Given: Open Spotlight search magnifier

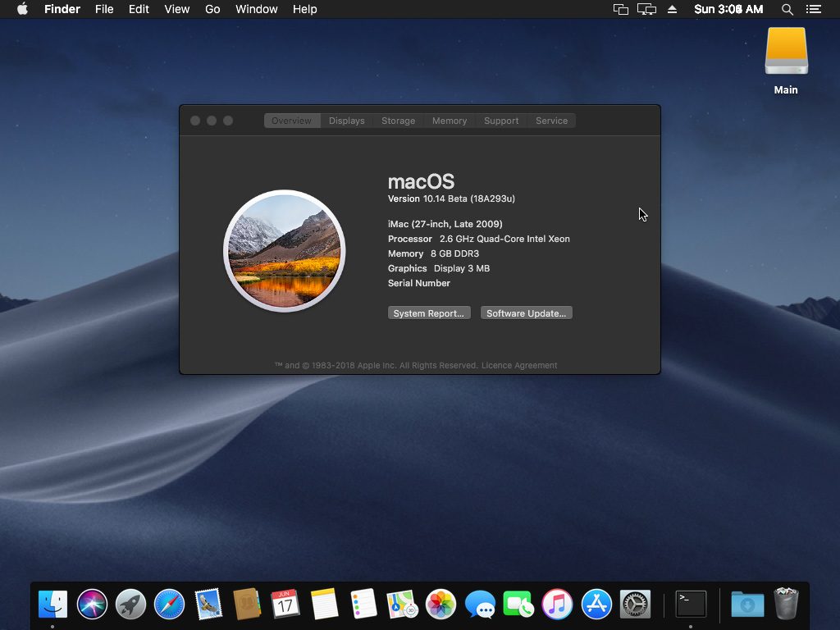Looking at the screenshot, I should click(x=787, y=9).
